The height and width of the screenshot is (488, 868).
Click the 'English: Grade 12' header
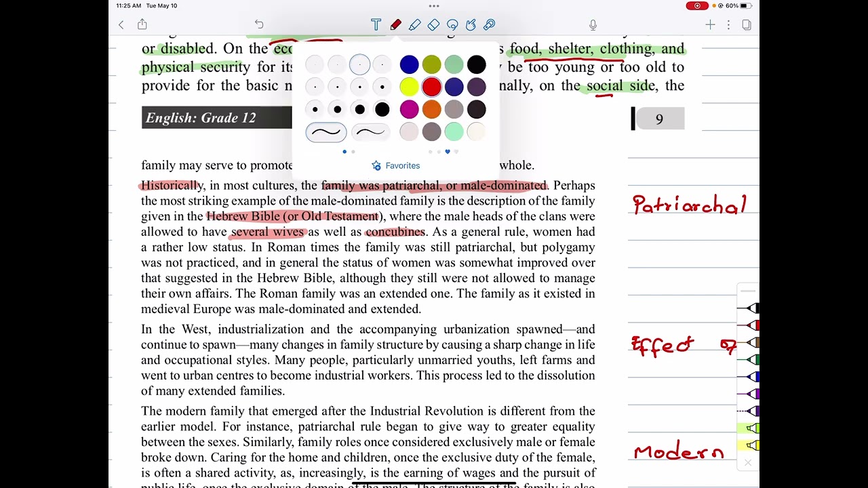201,118
